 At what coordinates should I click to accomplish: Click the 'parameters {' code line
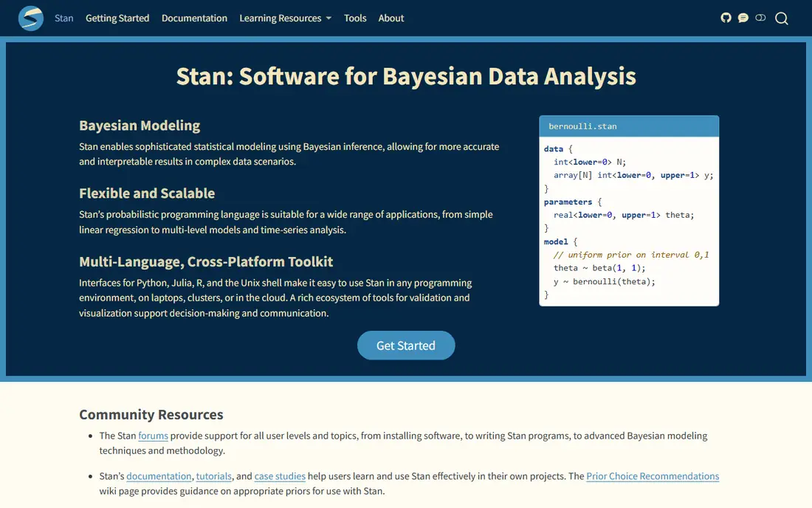pos(573,202)
